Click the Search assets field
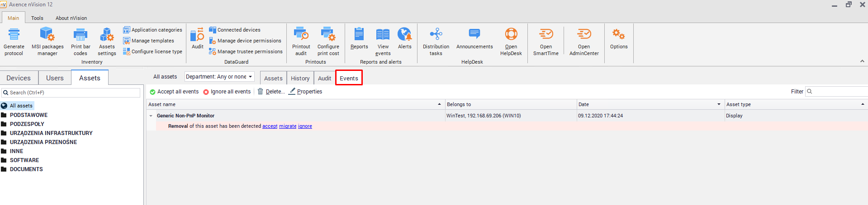Viewport: 868px width, 205px height. (x=72, y=93)
